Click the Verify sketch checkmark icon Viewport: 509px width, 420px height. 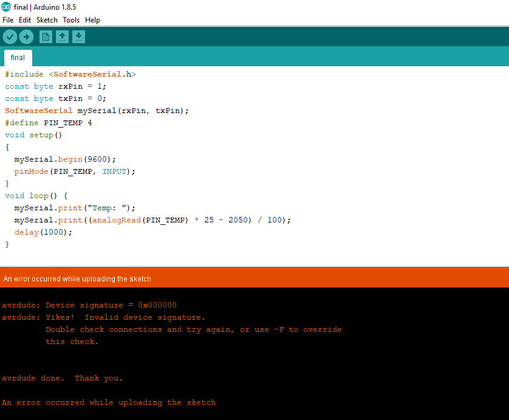coord(10,36)
